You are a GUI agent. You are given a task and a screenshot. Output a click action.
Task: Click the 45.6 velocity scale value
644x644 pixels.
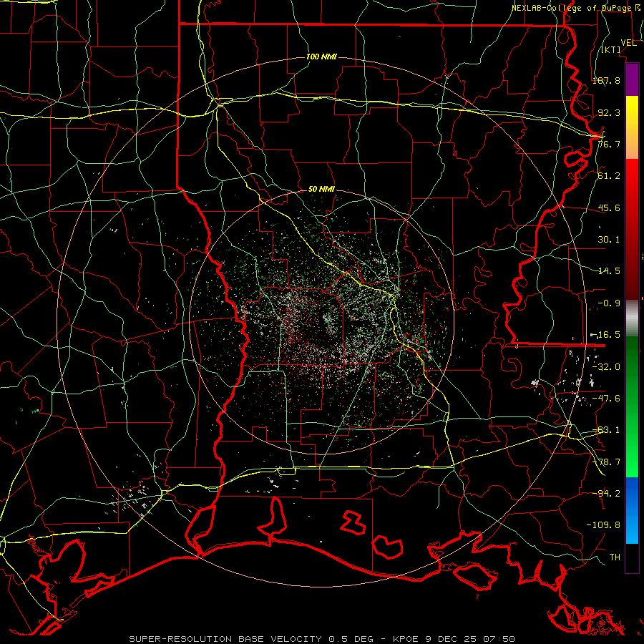[609, 208]
